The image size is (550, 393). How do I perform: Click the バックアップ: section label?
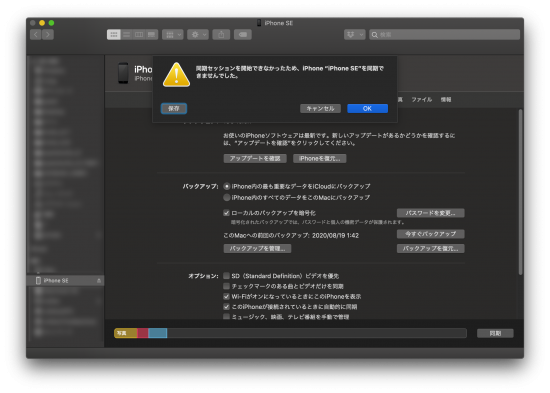(x=200, y=186)
